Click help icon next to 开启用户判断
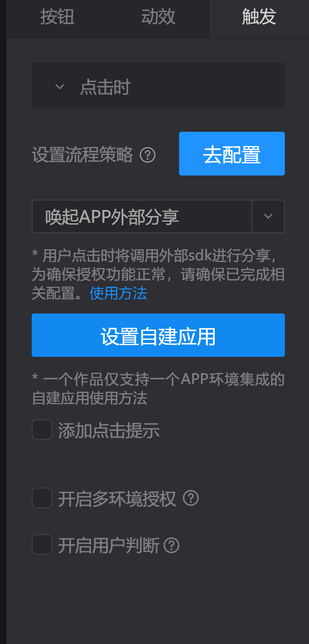Viewport: 309px width, 644px height. pyautogui.click(x=171, y=545)
